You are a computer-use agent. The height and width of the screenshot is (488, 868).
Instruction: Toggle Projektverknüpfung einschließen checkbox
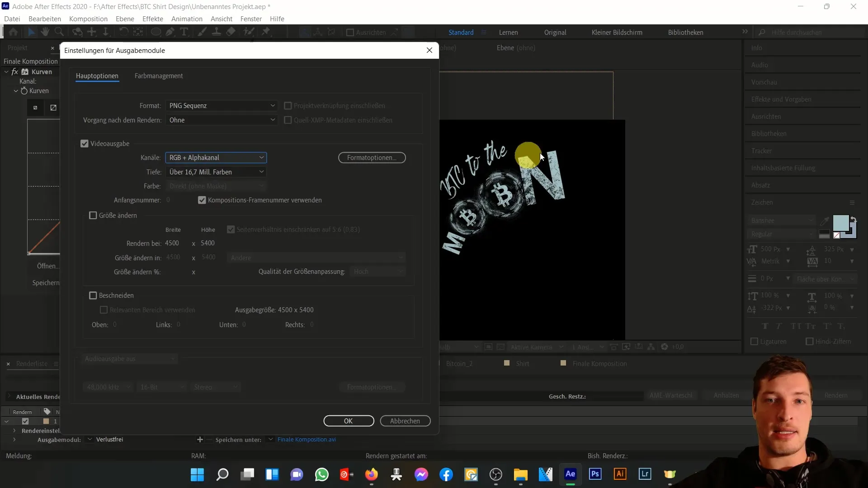[288, 105]
